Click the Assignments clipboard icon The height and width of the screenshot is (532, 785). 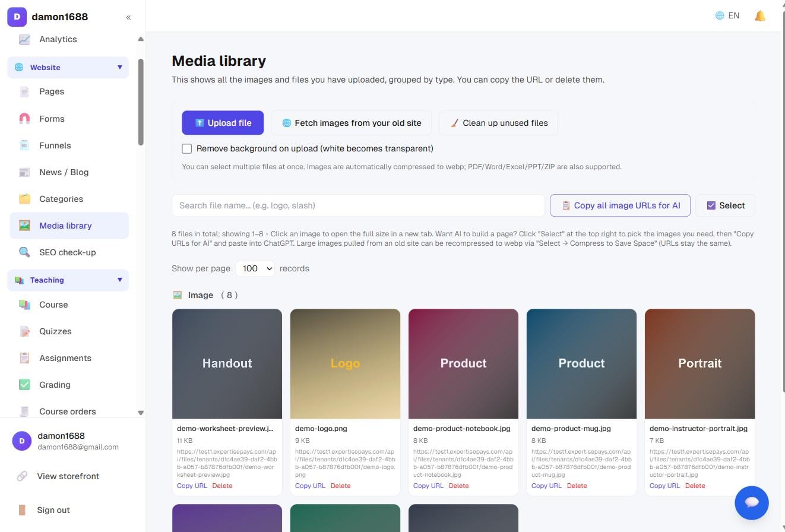point(24,358)
